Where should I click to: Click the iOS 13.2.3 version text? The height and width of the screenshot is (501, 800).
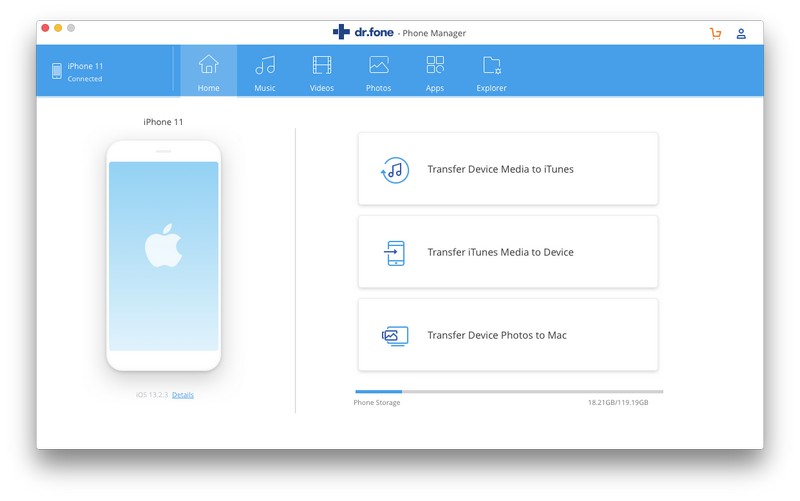click(152, 395)
